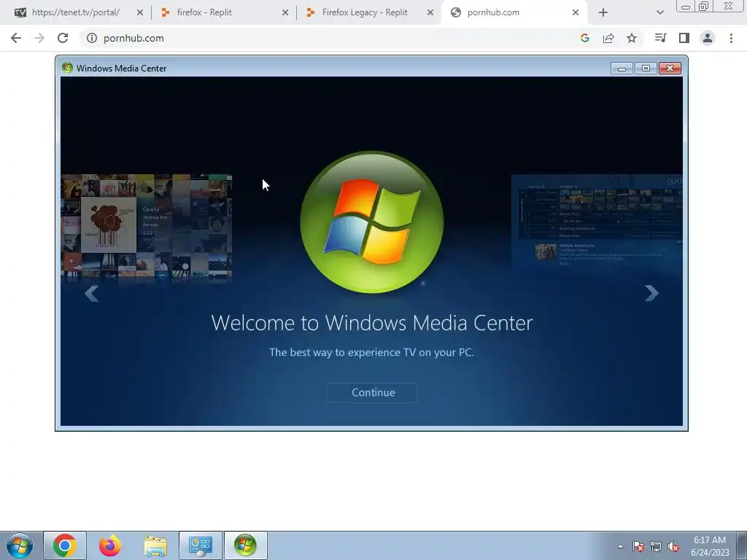Click the large Media Center logo orb
747x560 pixels.
click(x=371, y=222)
